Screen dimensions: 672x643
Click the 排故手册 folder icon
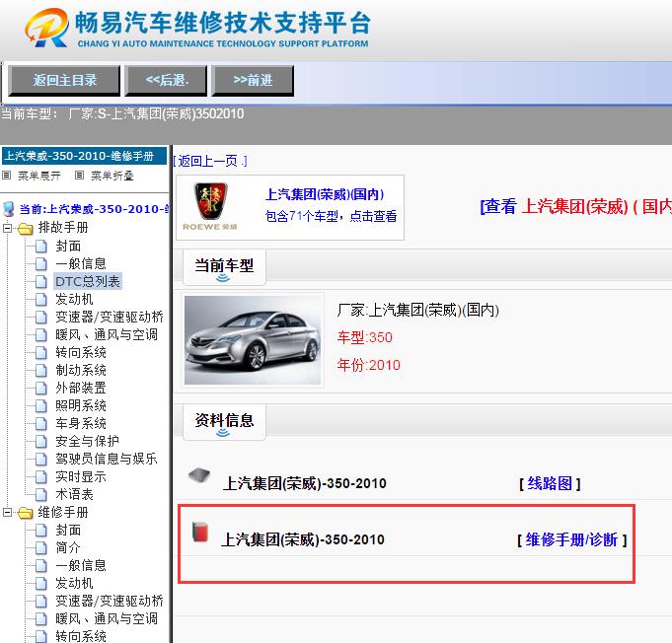click(26, 229)
